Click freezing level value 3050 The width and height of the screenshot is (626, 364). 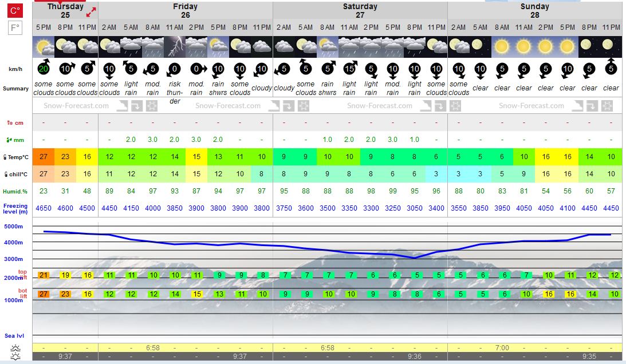(415, 208)
